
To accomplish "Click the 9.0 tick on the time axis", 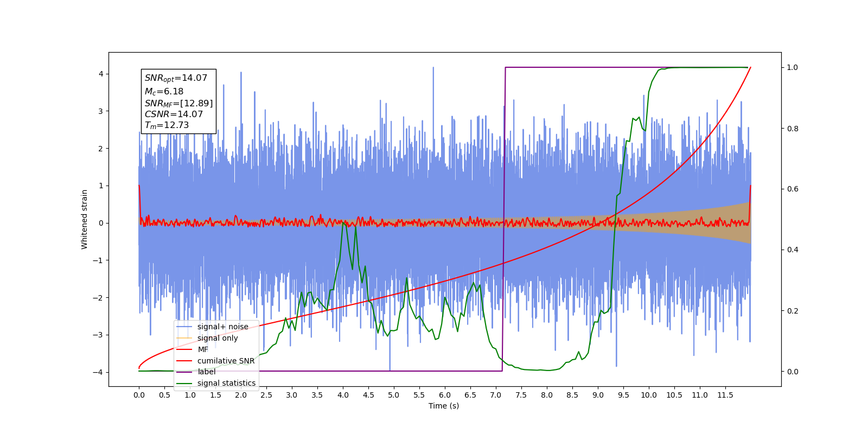I will click(598, 395).
